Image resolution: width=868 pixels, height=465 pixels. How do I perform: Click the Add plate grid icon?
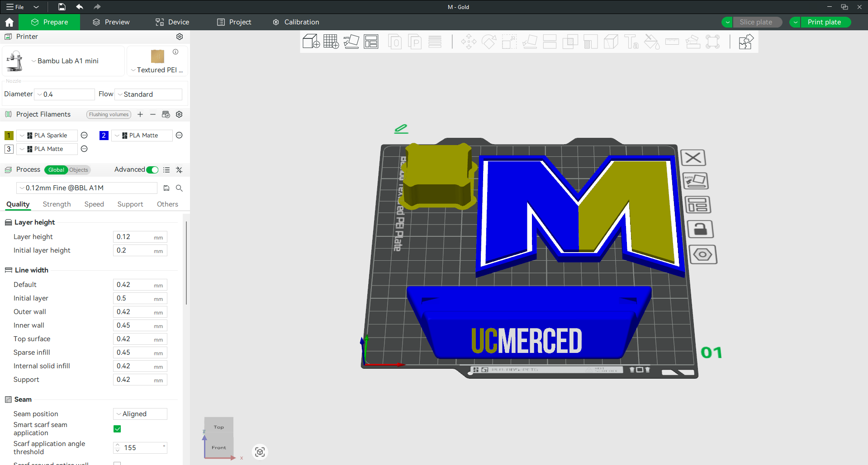point(331,42)
